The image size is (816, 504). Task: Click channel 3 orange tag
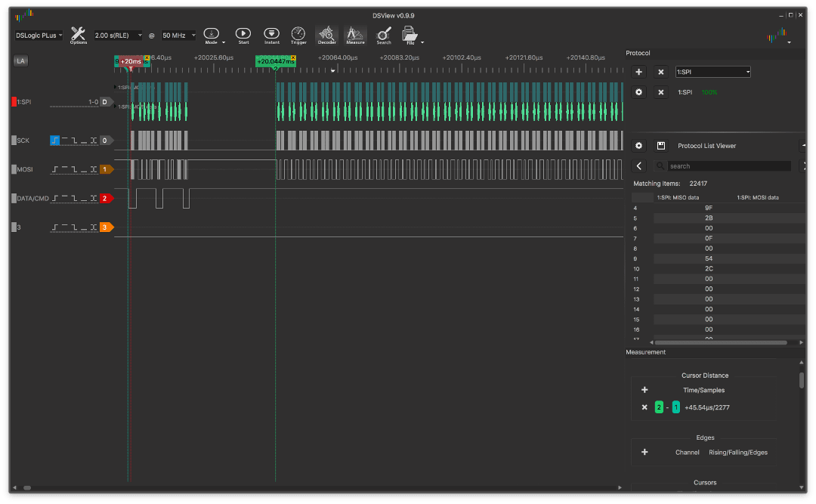tap(106, 227)
